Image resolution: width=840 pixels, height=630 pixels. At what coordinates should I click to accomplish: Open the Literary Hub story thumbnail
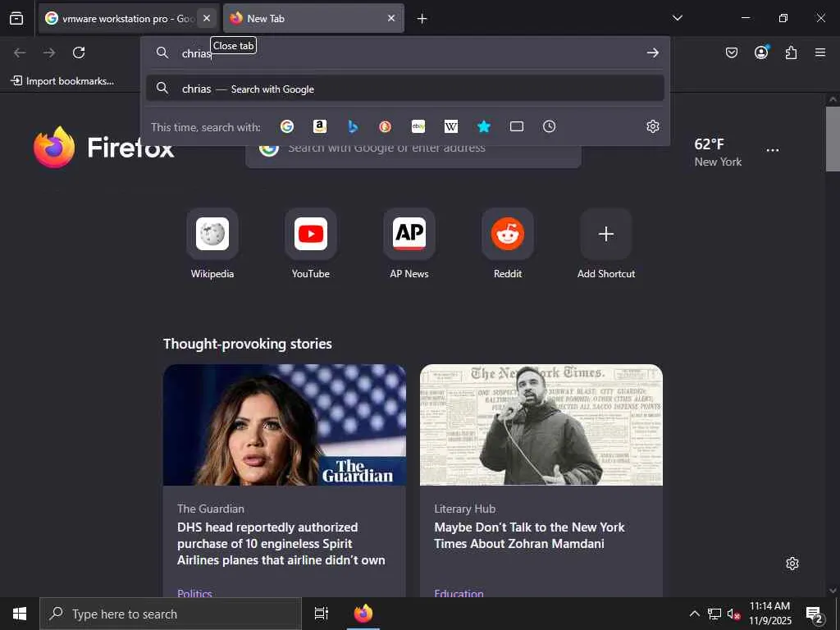click(x=541, y=425)
